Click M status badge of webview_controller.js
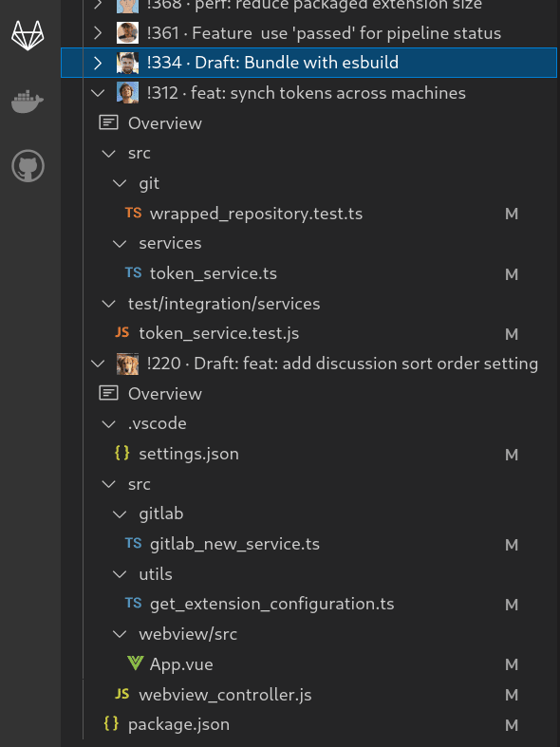Image resolution: width=560 pixels, height=747 pixels. click(x=512, y=695)
